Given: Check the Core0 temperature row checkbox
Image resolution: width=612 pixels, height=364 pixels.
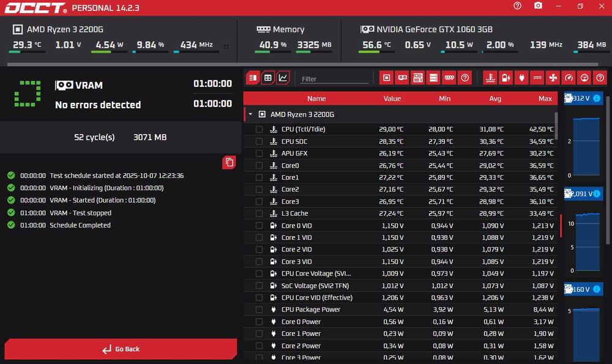Looking at the screenshot, I should click(259, 165).
